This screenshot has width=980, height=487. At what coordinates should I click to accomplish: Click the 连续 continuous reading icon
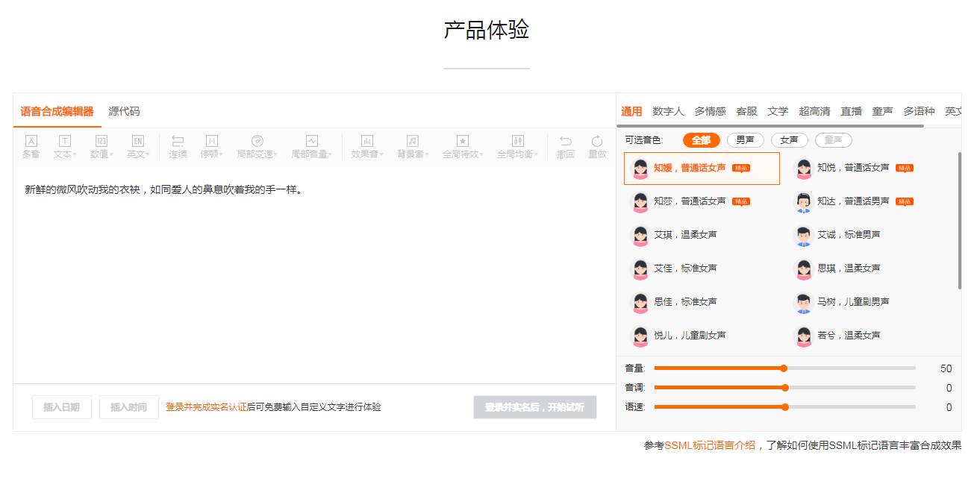[x=178, y=141]
